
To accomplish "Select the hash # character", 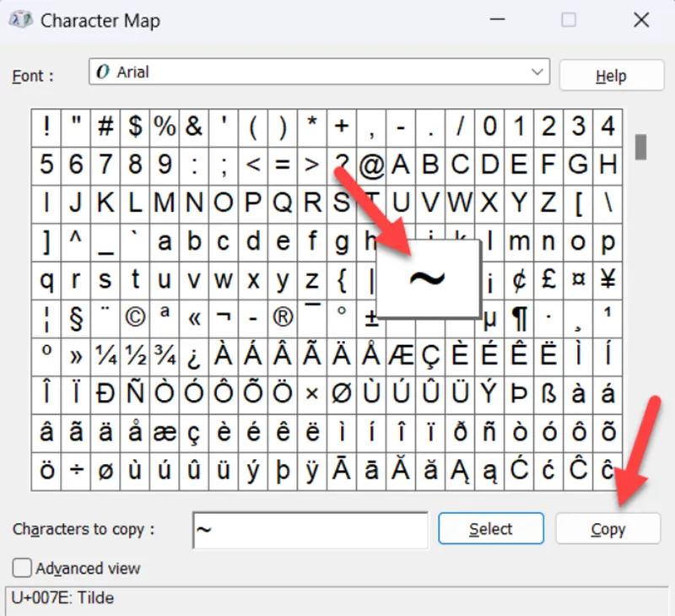I will point(105,128).
